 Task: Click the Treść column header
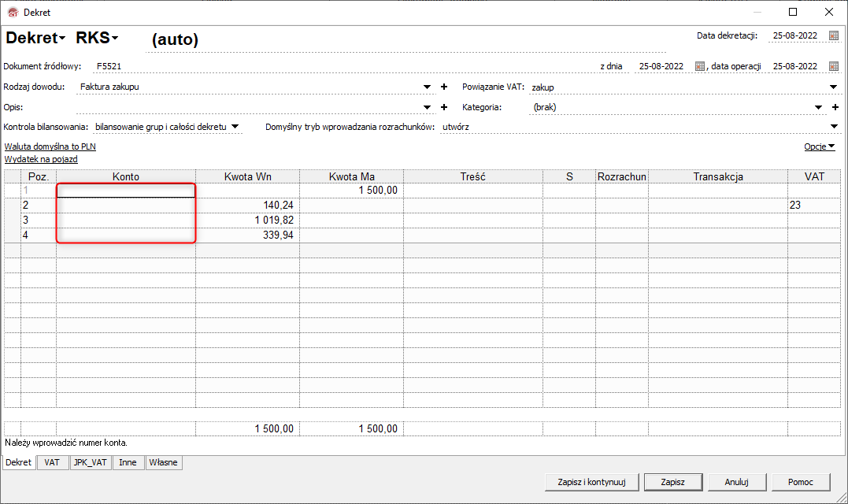[473, 177]
